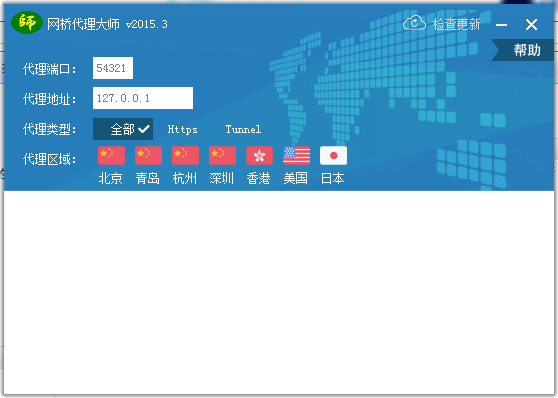Focus the 代理地址 field showing 127.0.0.1

tap(143, 98)
